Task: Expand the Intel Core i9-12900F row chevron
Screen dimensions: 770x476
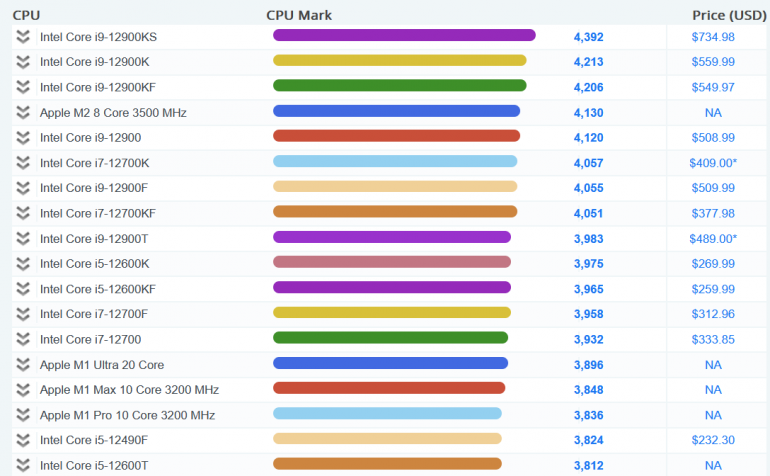Action: 23,188
